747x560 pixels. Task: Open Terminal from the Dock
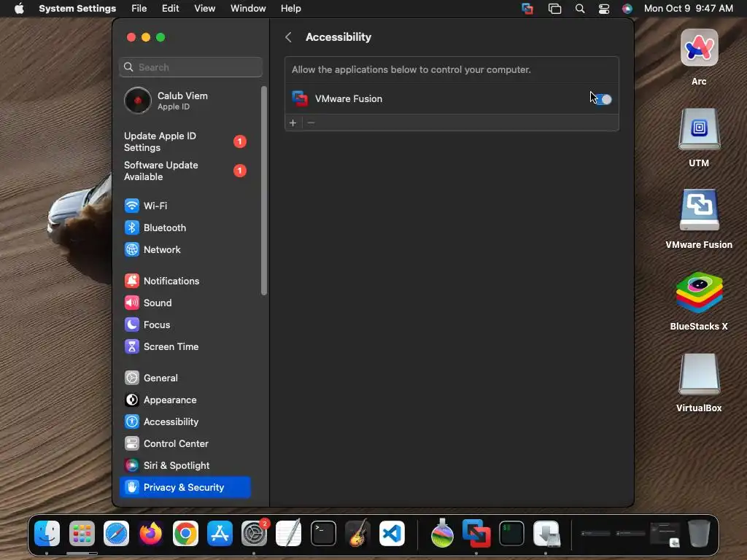323,533
